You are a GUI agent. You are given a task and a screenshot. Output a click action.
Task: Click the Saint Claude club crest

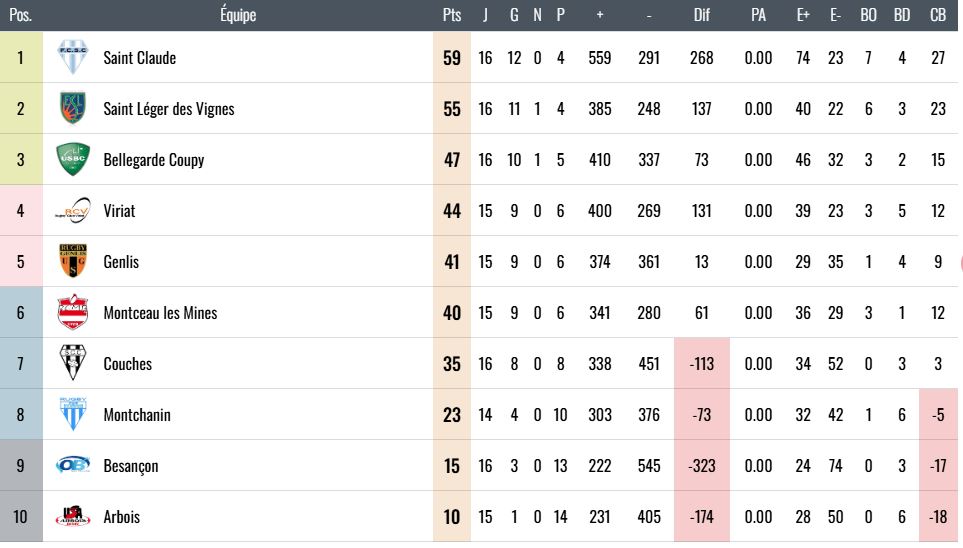click(72, 57)
